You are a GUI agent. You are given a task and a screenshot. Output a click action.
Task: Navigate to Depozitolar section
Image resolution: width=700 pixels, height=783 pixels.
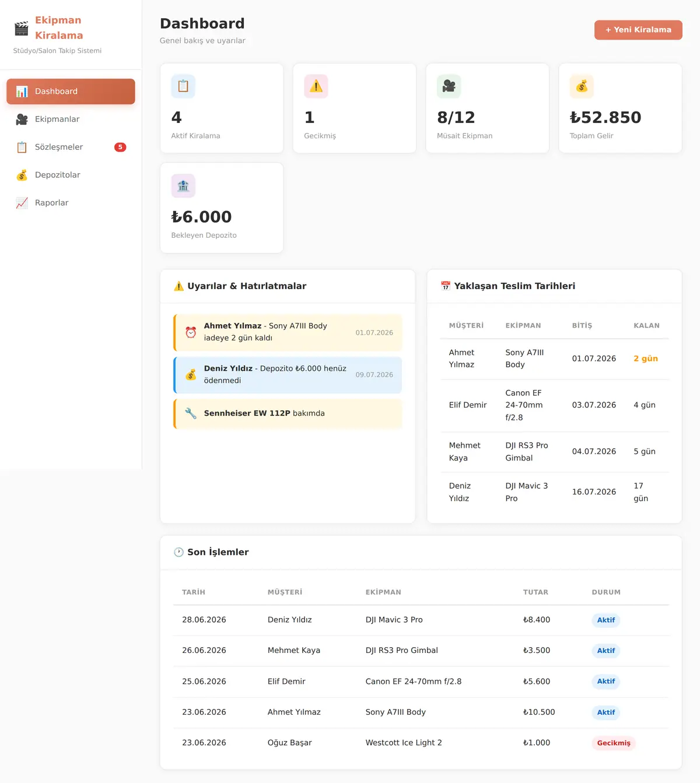click(71, 175)
